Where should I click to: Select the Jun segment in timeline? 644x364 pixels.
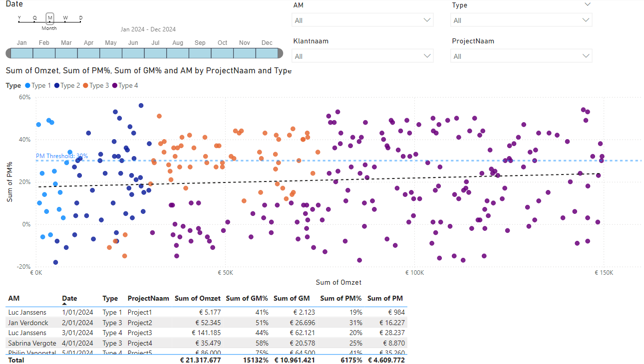(x=133, y=53)
